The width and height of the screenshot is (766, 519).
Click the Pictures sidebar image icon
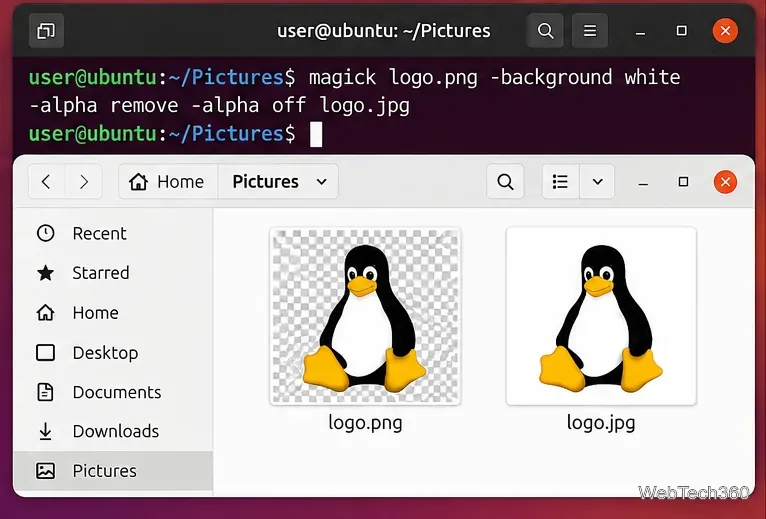(x=45, y=471)
